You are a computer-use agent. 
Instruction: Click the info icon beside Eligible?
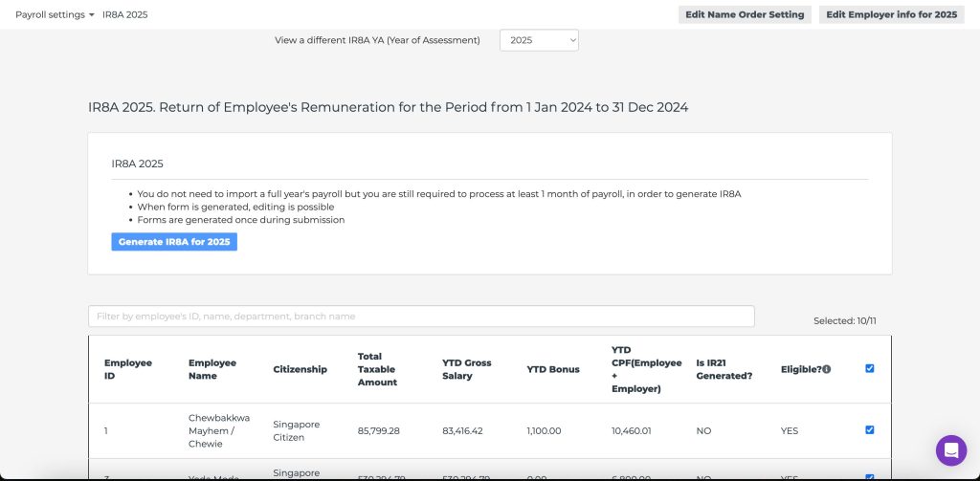click(827, 369)
